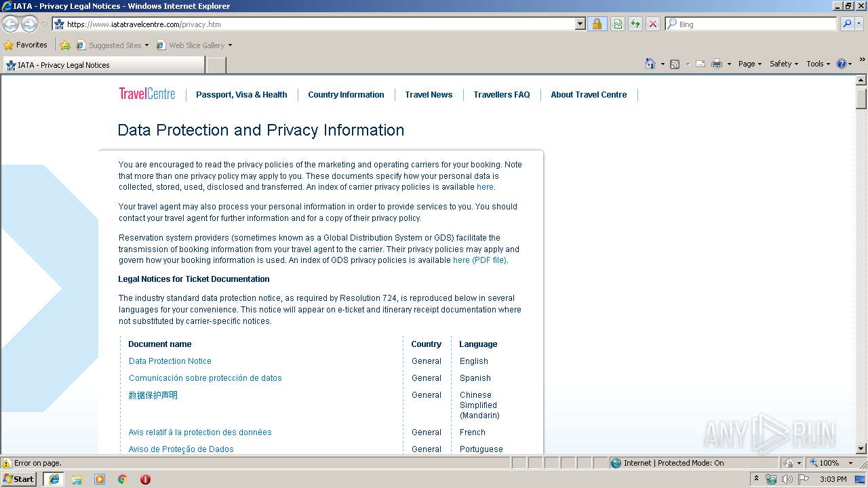Open Aviso de Proteção de Dados link
Viewport: 868px width, 488px height.
[181, 449]
